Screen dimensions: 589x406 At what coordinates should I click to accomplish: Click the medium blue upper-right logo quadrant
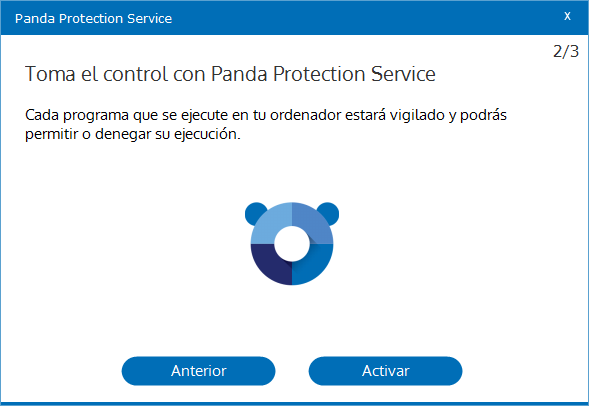(x=315, y=222)
